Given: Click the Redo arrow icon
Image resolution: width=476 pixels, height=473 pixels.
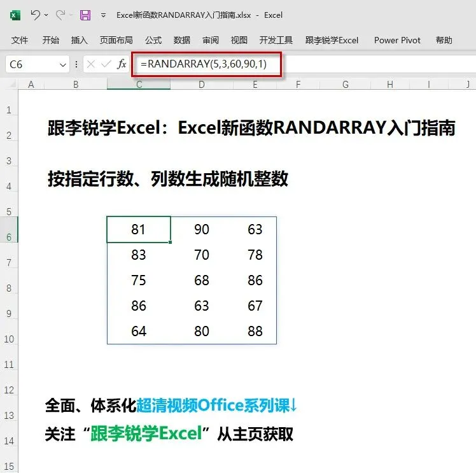Looking at the screenshot, I should pyautogui.click(x=60, y=15).
